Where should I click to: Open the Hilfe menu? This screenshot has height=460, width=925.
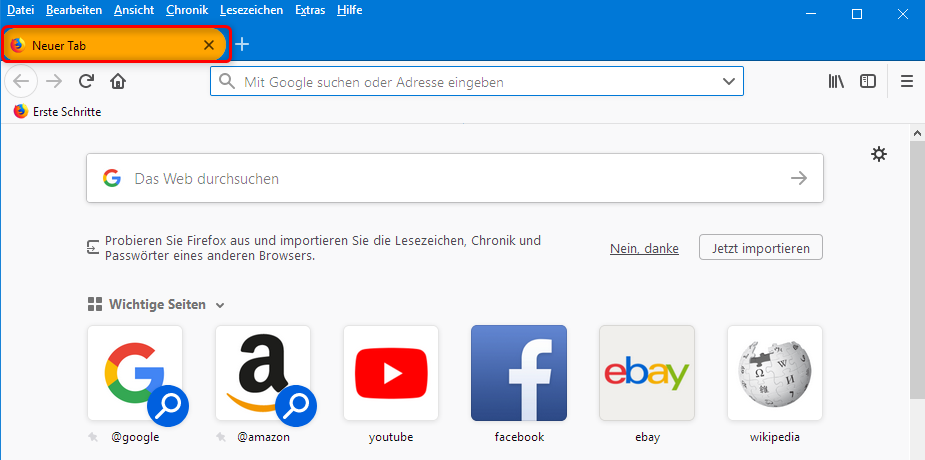click(x=350, y=10)
